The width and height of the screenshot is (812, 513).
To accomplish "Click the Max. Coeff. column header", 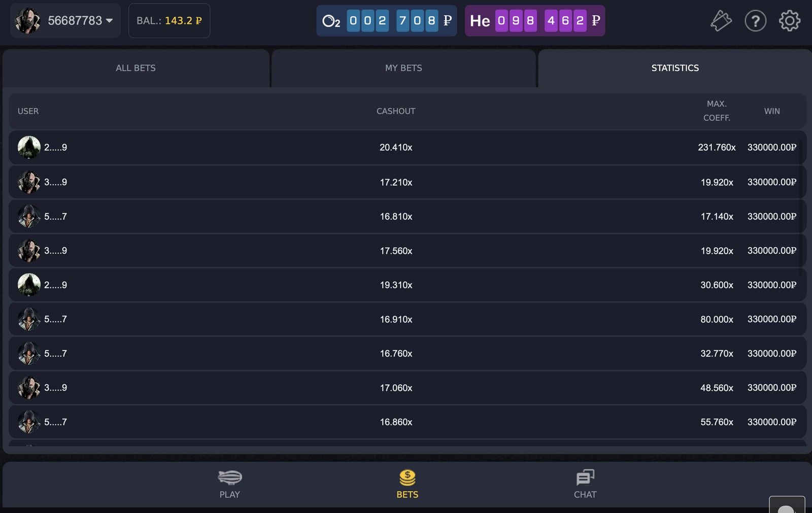I will tap(717, 111).
